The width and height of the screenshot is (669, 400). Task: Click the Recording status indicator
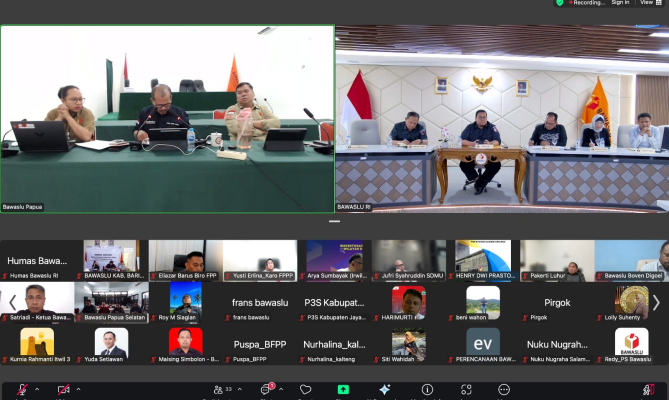pos(586,3)
